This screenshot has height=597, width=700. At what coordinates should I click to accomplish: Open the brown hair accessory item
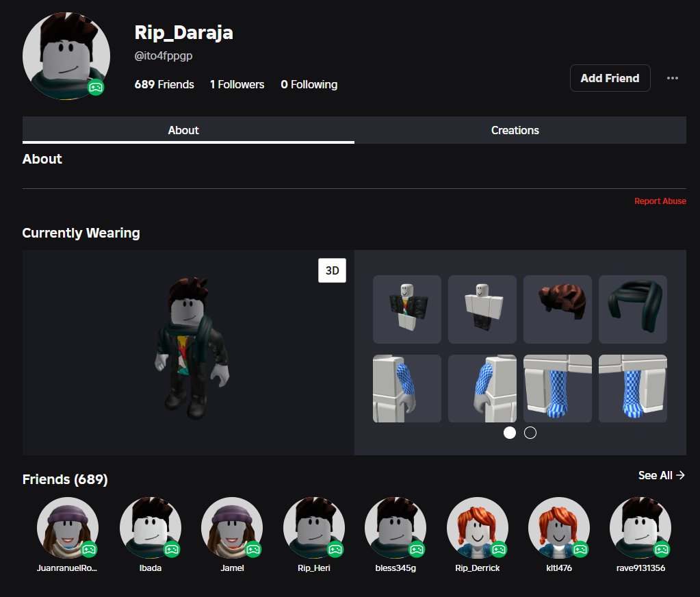coord(558,309)
